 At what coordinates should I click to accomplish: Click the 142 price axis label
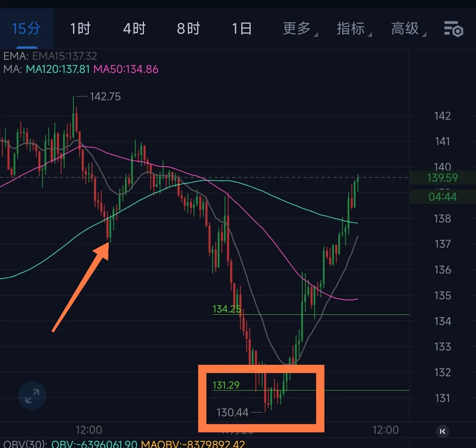pos(442,116)
